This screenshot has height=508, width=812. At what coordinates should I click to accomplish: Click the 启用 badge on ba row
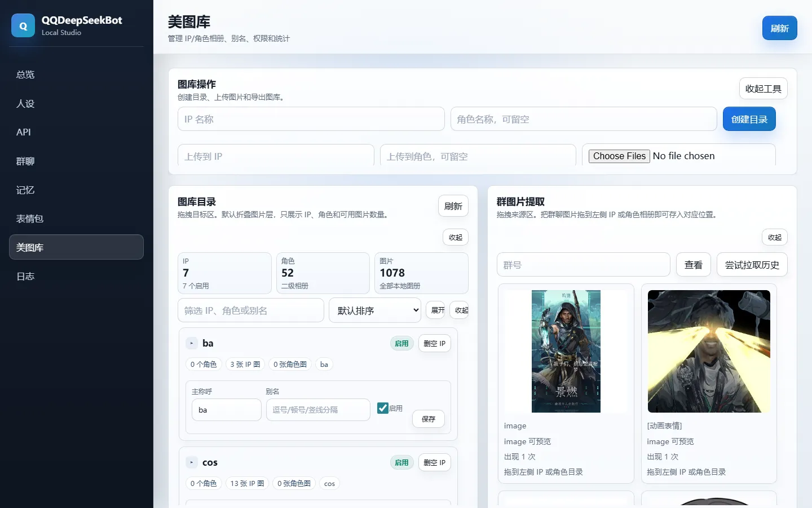[x=401, y=343]
